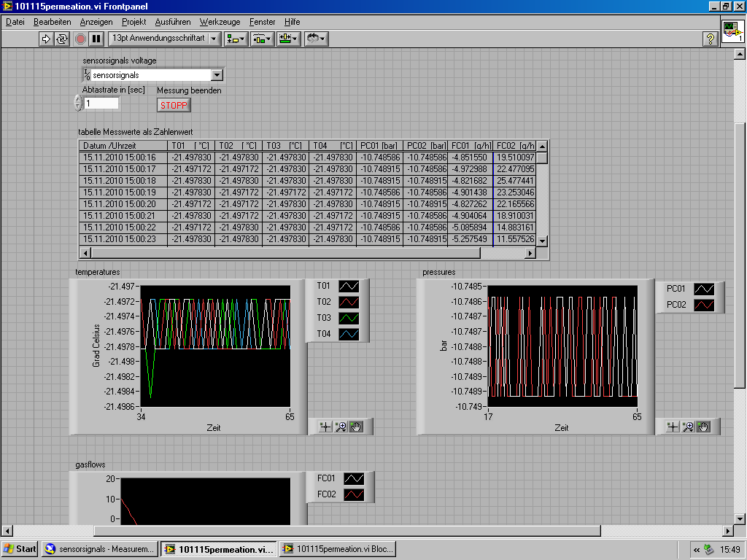Select cursor crosshair tool on temperatures graph
The width and height of the screenshot is (747, 560).
(325, 427)
